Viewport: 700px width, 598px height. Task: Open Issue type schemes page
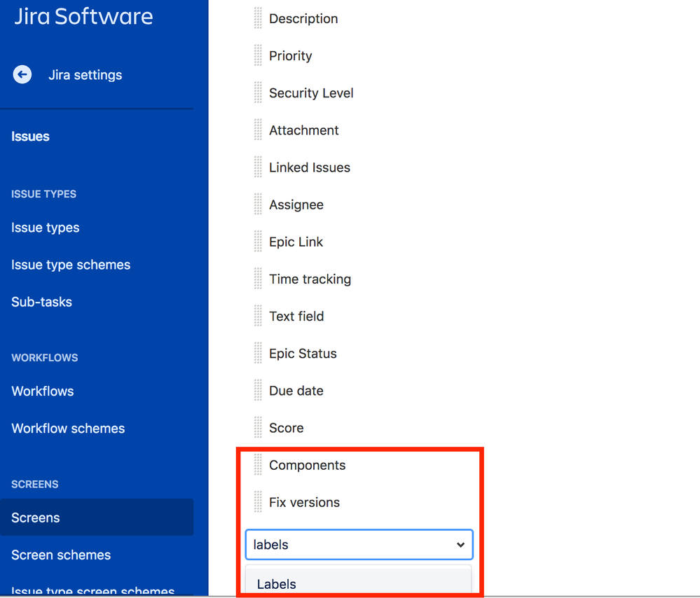pyautogui.click(x=71, y=265)
